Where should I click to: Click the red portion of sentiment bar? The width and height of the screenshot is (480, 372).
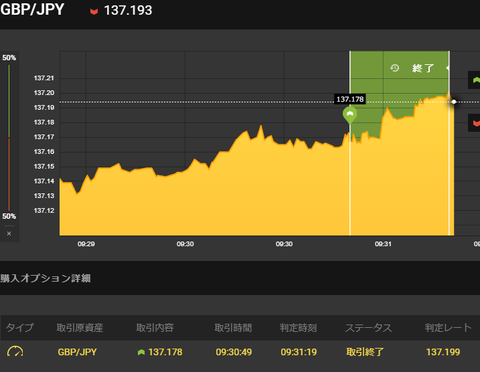9,174
